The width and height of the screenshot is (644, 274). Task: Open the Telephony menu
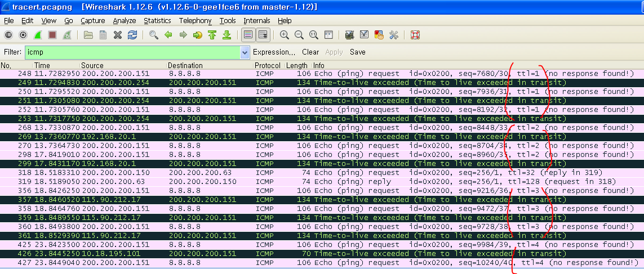[195, 20]
